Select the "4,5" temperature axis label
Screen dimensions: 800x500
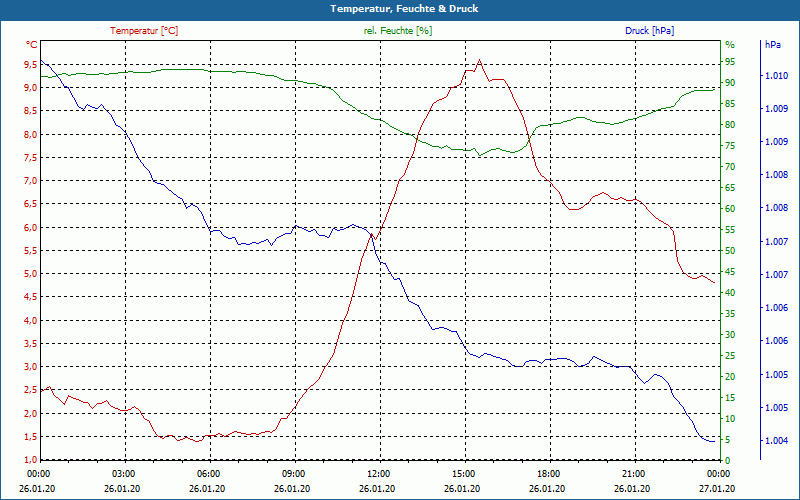pos(31,297)
